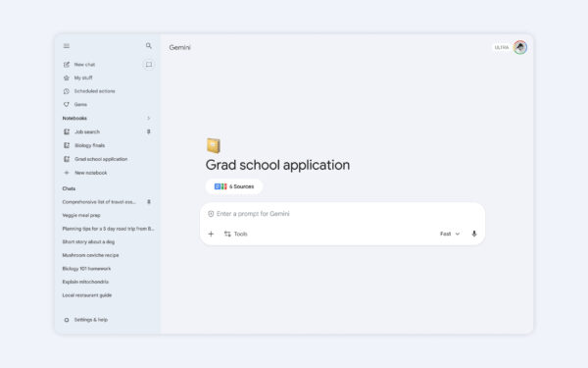
Task: Click the Gemini title in header
Action: pyautogui.click(x=179, y=48)
